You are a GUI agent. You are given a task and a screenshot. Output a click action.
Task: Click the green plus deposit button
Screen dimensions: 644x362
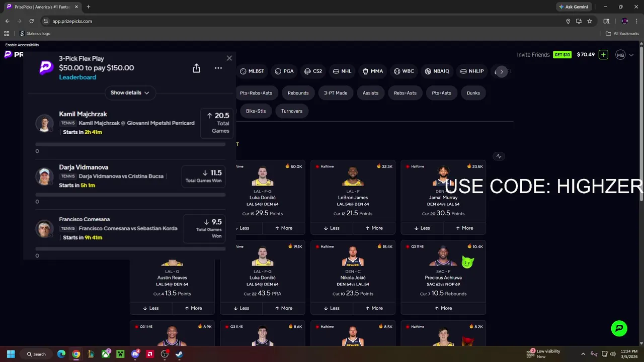pyautogui.click(x=604, y=55)
